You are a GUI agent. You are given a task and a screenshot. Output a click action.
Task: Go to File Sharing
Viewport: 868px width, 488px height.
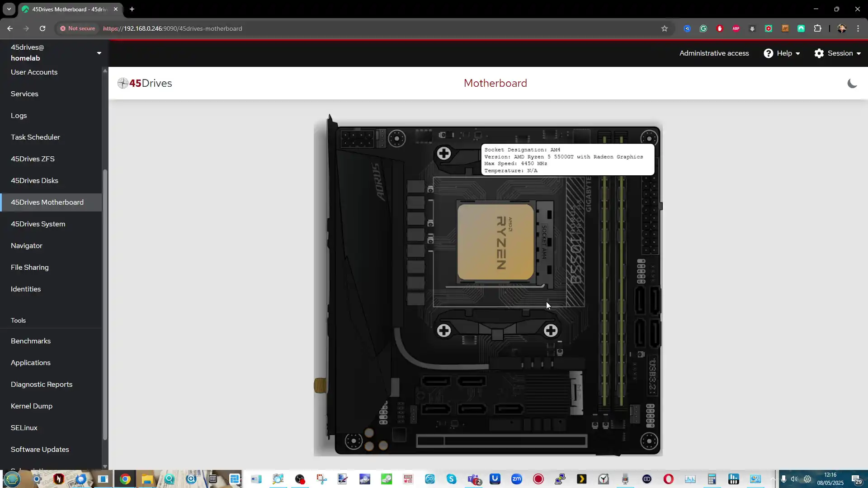29,267
